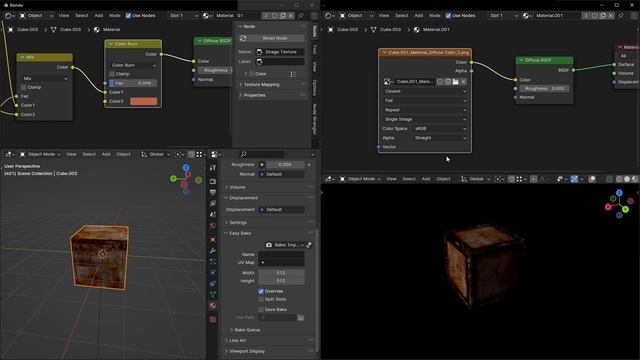
Task: Open the Bake dropdown in Easy Bake
Action: coord(284,245)
